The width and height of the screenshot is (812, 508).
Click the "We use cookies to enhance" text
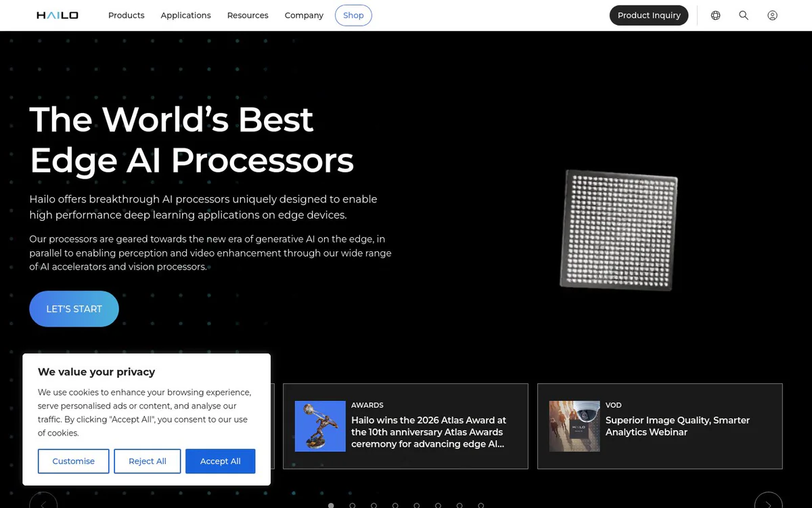point(145,412)
